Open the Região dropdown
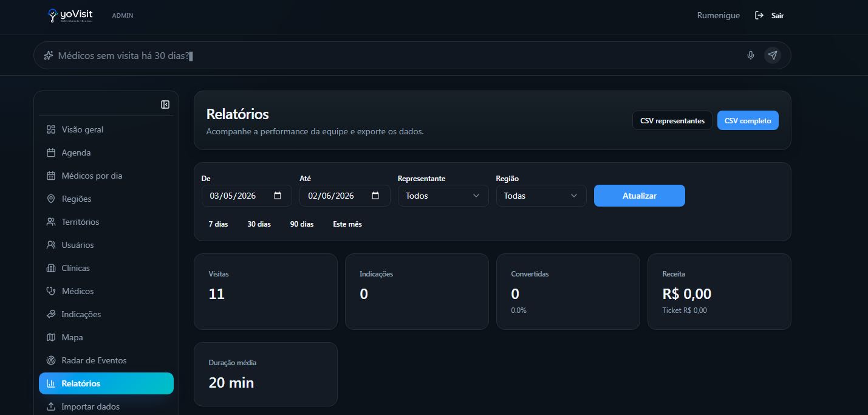868x415 pixels. [541, 196]
